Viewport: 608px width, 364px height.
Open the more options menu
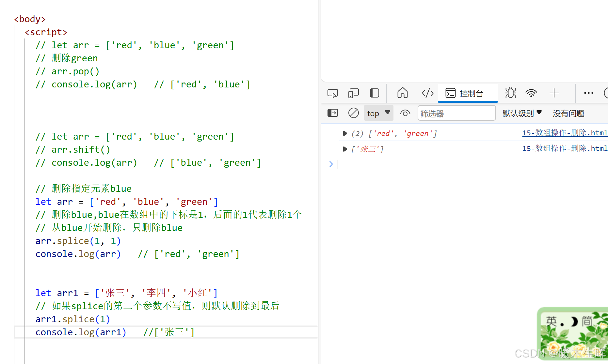coord(588,93)
